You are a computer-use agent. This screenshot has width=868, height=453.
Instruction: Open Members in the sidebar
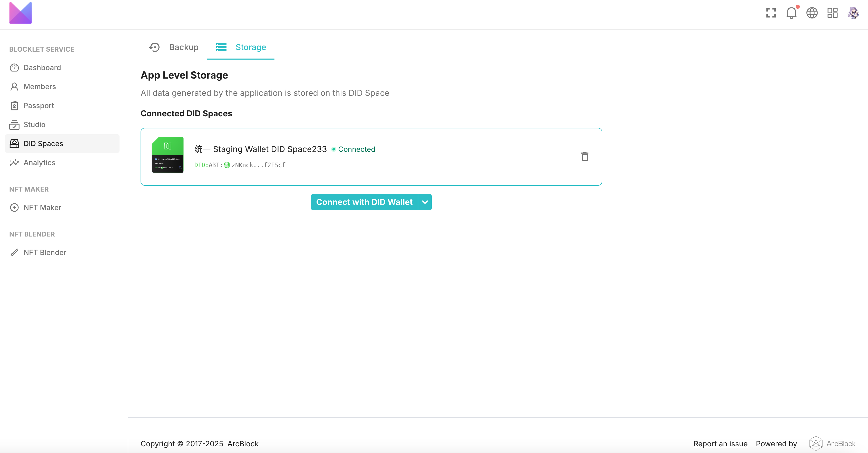40,86
